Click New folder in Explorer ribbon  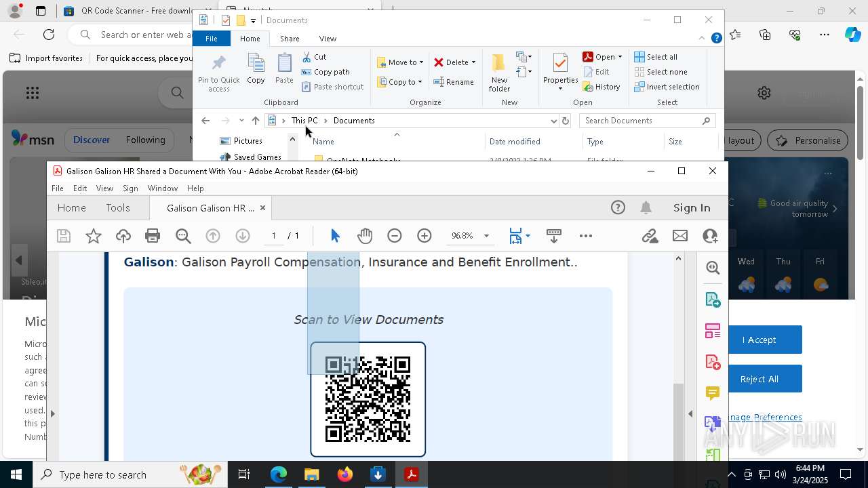(499, 73)
